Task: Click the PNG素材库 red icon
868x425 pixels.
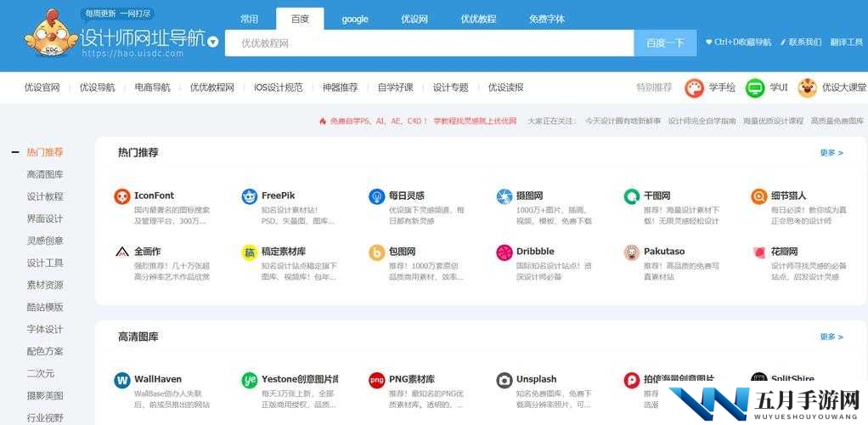Action: pyautogui.click(x=377, y=380)
